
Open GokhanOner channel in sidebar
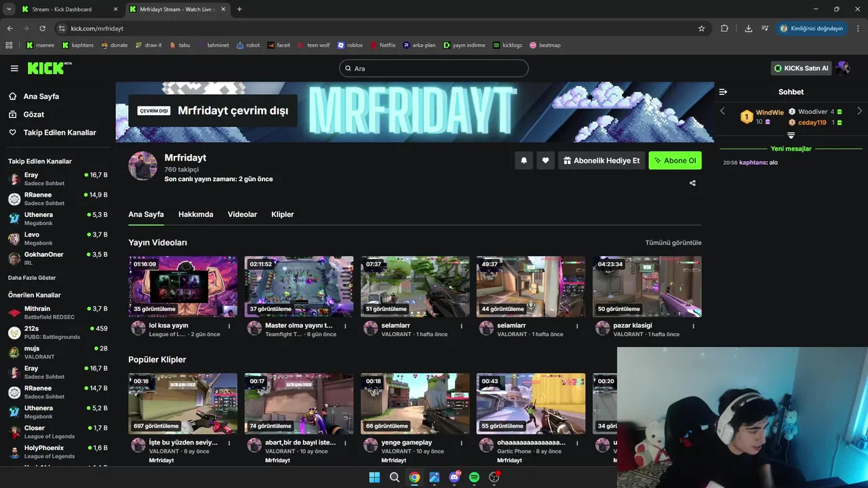[58, 258]
